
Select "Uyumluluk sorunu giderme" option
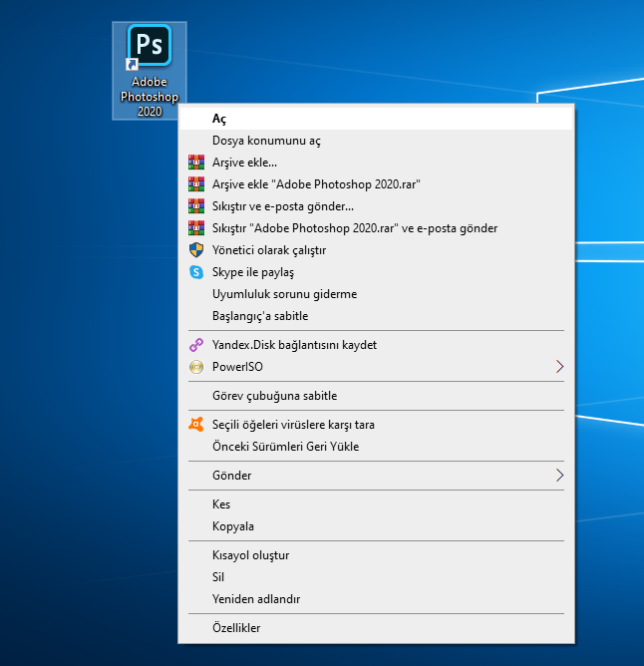tap(284, 294)
